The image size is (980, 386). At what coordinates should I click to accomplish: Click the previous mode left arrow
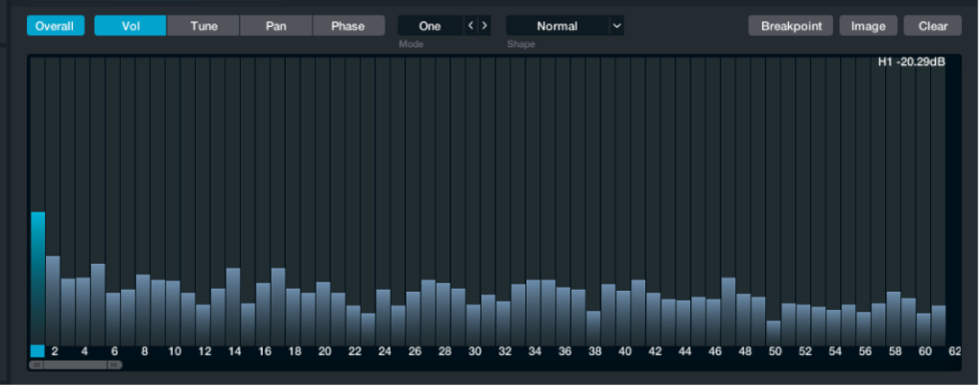(x=470, y=26)
